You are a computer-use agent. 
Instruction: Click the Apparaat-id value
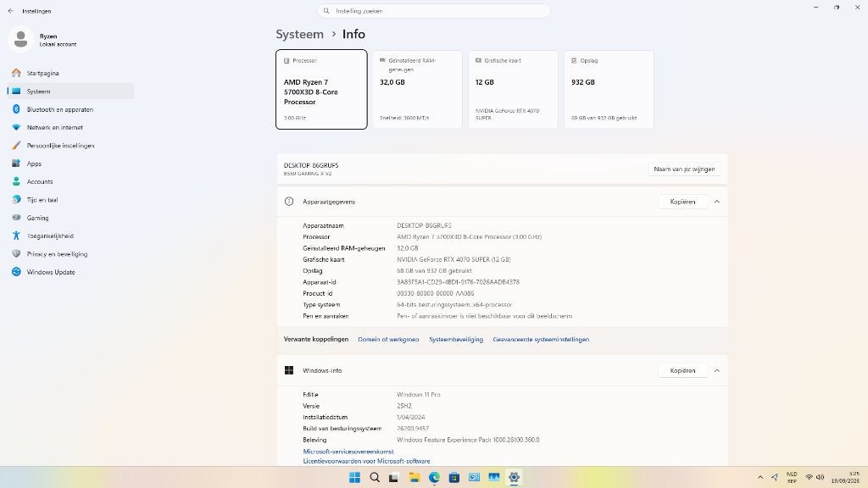coord(458,282)
